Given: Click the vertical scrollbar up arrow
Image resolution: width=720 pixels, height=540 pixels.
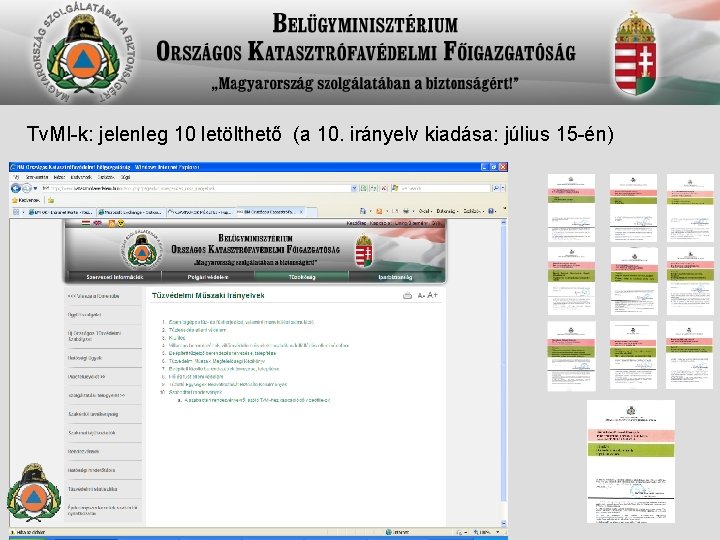Looking at the screenshot, I should pos(504,222).
